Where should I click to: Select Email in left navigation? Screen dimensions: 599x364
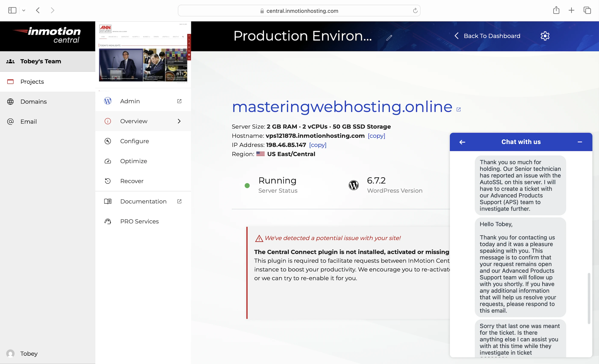pos(28,122)
